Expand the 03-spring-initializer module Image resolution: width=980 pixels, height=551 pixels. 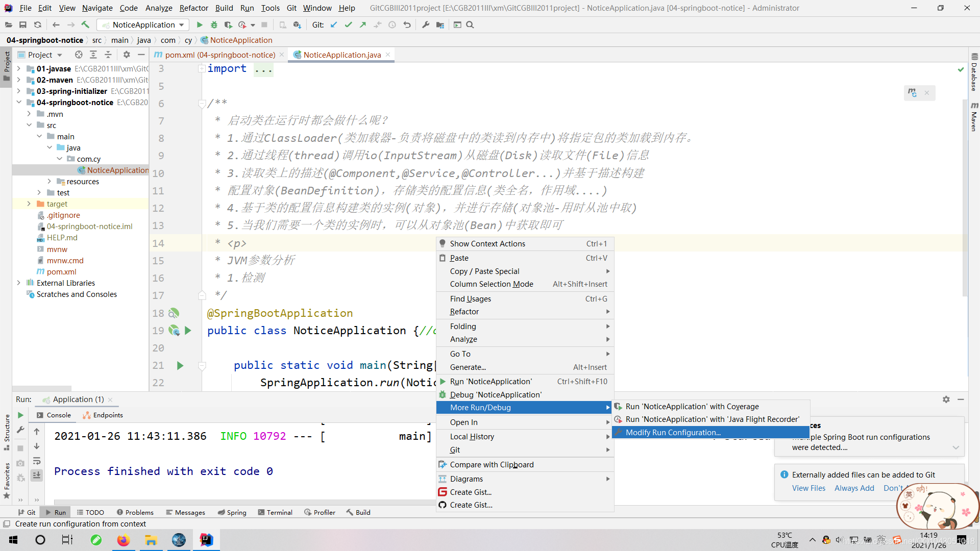(x=19, y=91)
